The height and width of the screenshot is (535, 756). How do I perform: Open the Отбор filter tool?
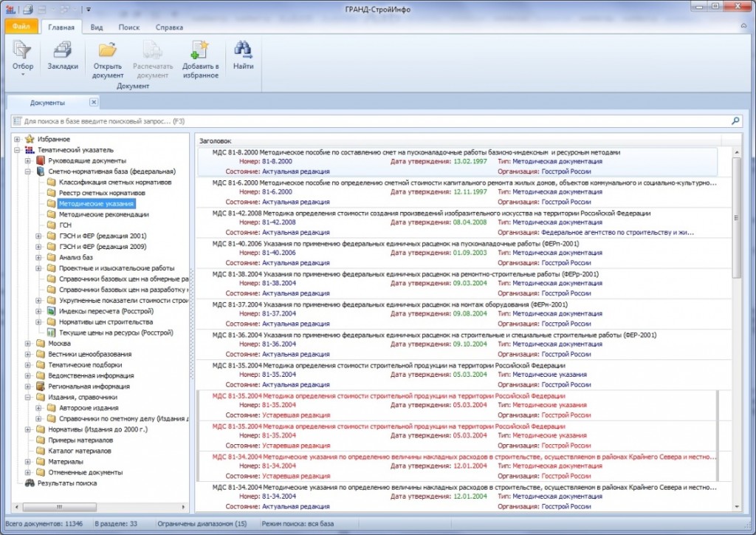point(23,58)
